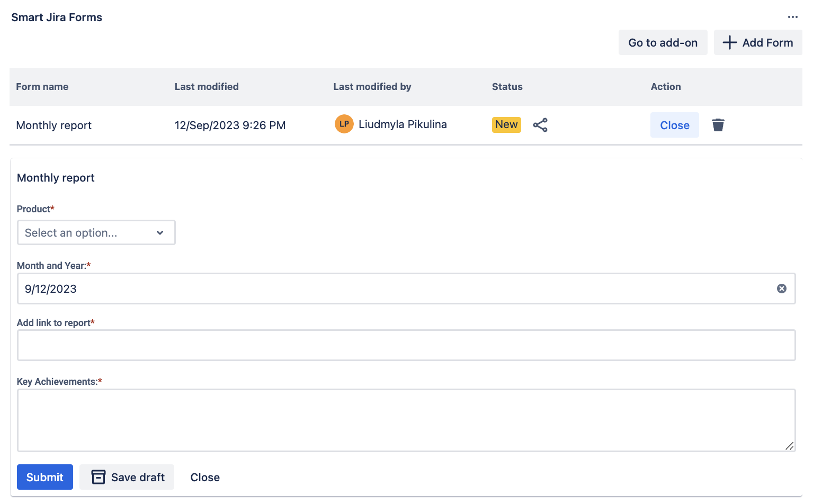Click the Save draft archive icon
This screenshot has width=822, height=504.
click(98, 476)
